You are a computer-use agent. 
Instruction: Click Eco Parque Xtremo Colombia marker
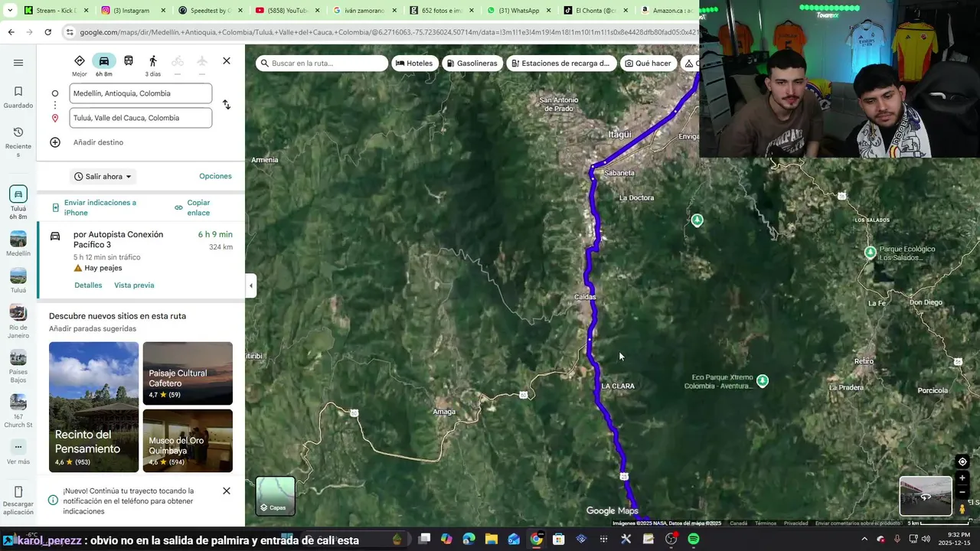[x=762, y=380]
